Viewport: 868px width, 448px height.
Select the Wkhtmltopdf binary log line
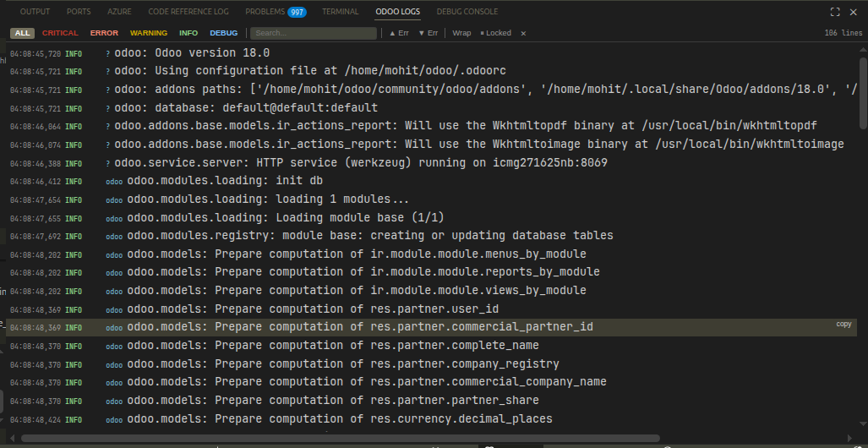point(431,126)
